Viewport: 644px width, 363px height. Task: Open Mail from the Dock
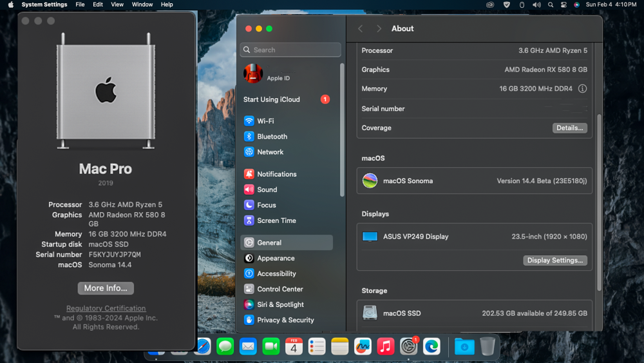tap(248, 346)
